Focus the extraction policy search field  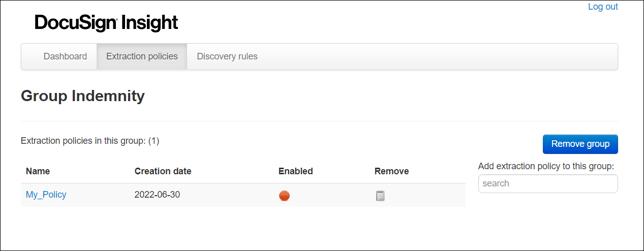click(548, 183)
